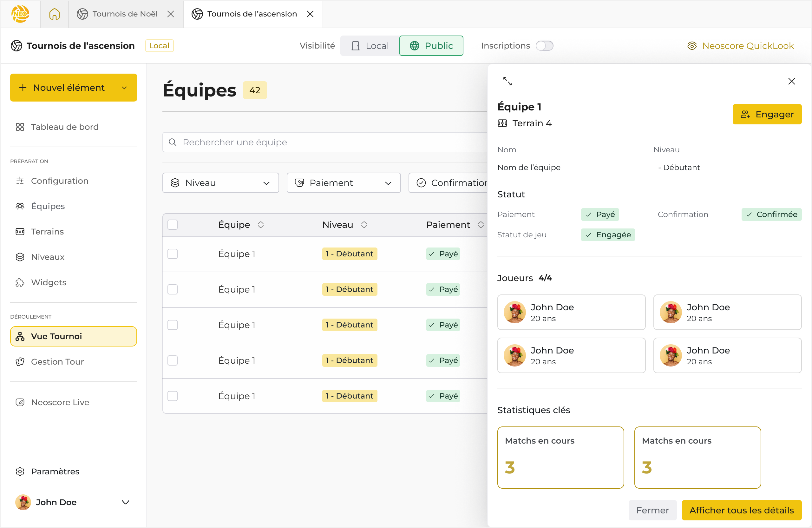Open Widgets in the sidebar

49,282
